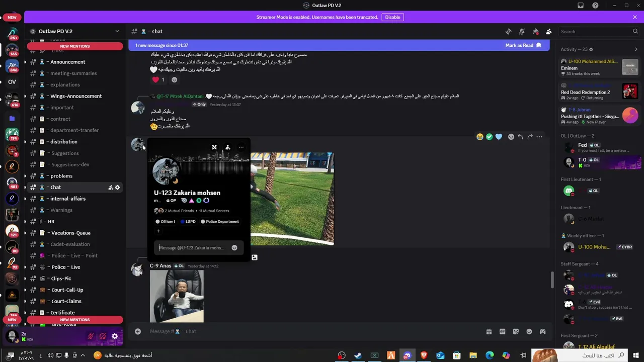Click the add friend icon in profile popup
The width and height of the screenshot is (644, 362).
pos(227,147)
